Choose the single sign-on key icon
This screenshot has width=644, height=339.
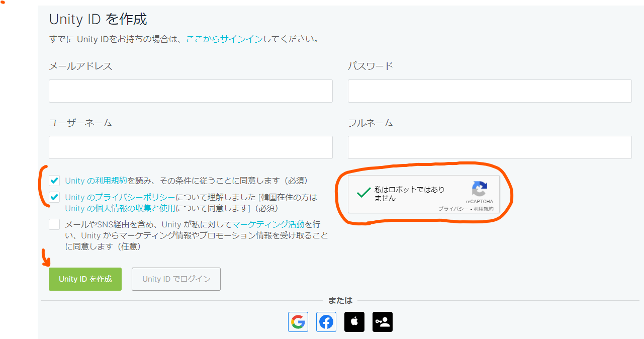383,322
